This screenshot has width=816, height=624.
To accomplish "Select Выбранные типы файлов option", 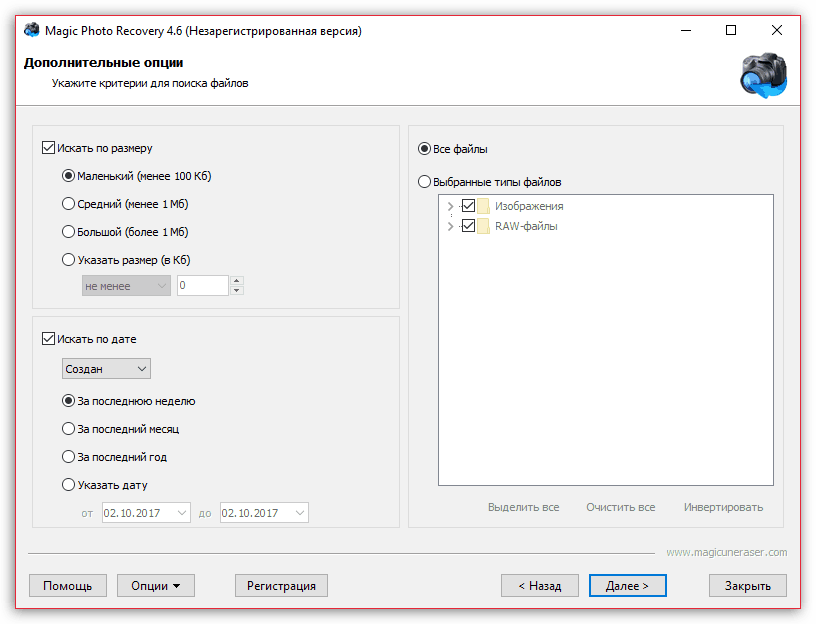I will coord(425,182).
